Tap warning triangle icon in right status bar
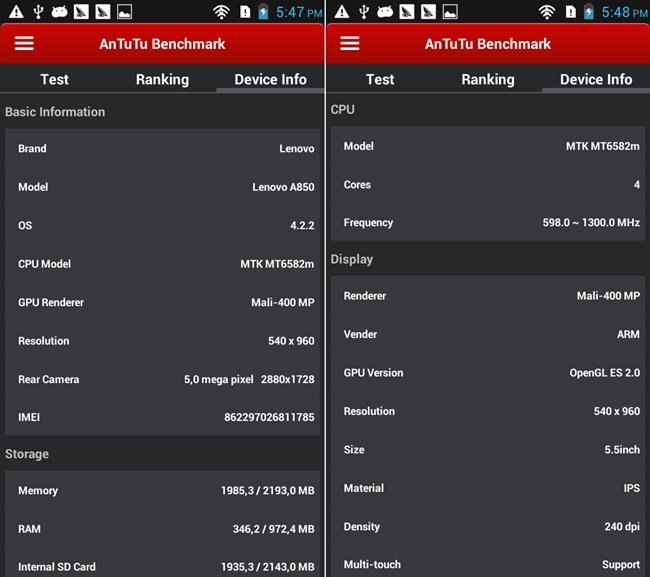Viewport: 650px width, 577px height. [342, 12]
